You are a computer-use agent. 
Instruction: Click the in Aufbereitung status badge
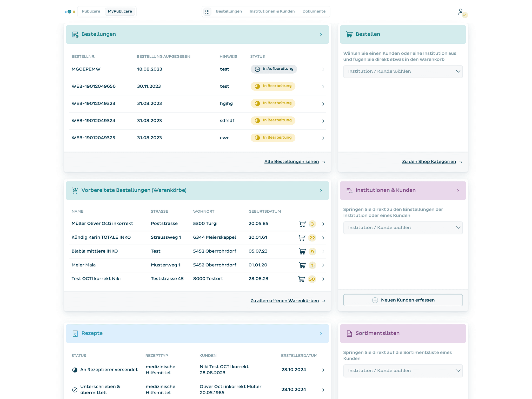point(274,69)
